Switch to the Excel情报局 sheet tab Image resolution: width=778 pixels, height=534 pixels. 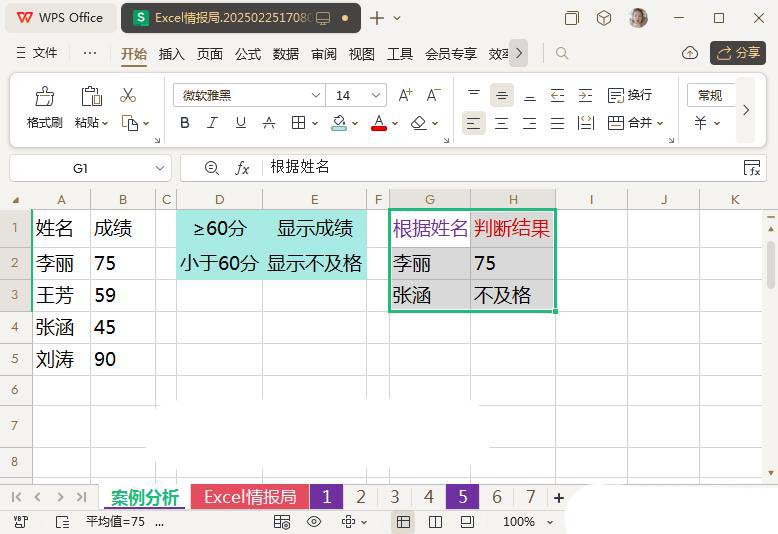tap(249, 497)
